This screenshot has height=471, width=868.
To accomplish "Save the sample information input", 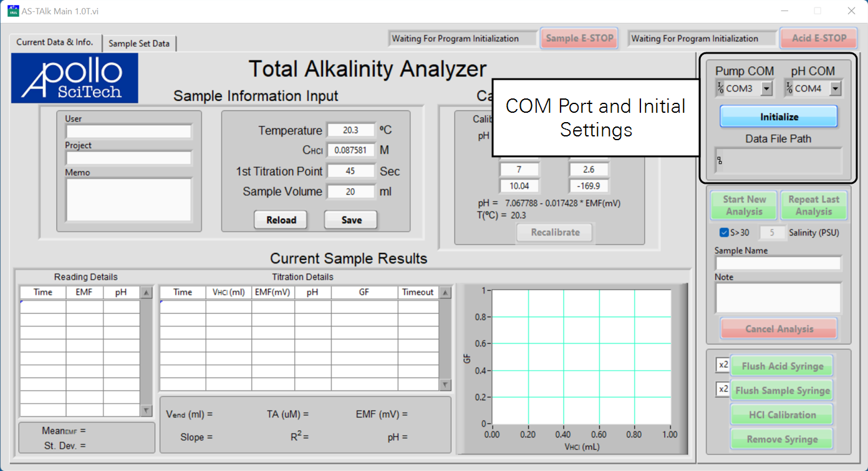I will click(351, 220).
